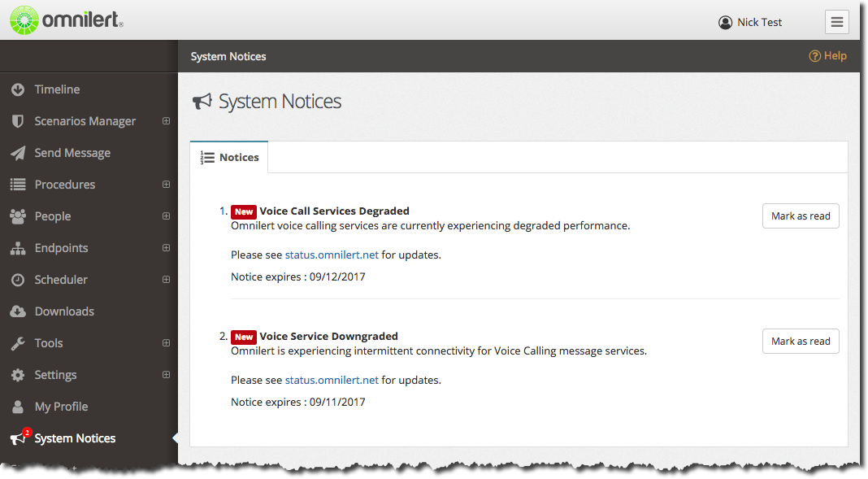Mark Voice Service Downgraded as read
This screenshot has width=868, height=479.
pyautogui.click(x=801, y=341)
